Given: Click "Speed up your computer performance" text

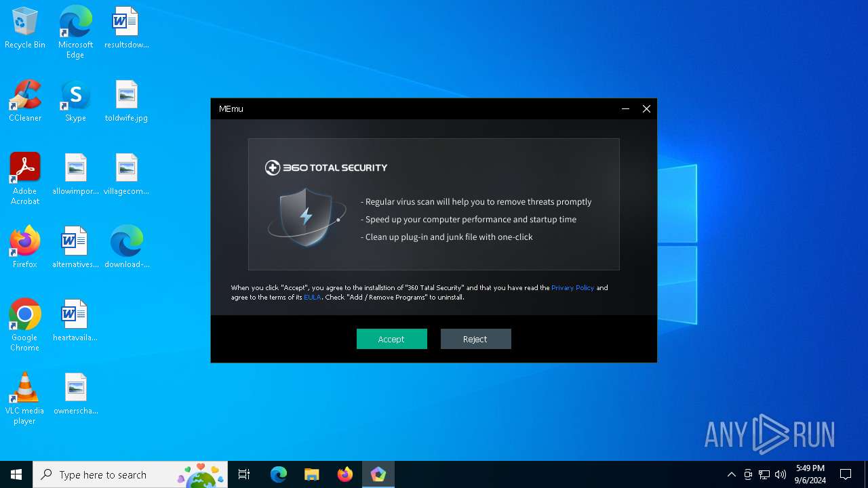Looking at the screenshot, I should click(x=469, y=219).
